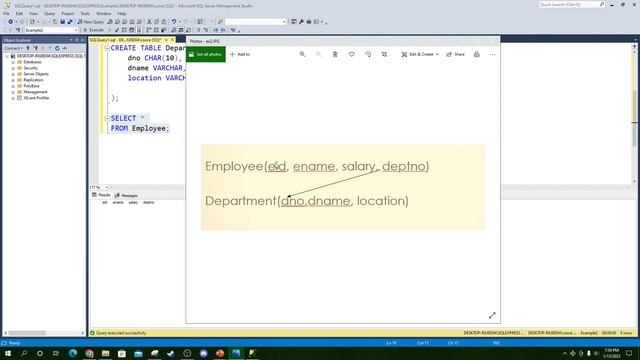Open the Find combo box dropdown
640x360 pixels.
tap(284, 22)
